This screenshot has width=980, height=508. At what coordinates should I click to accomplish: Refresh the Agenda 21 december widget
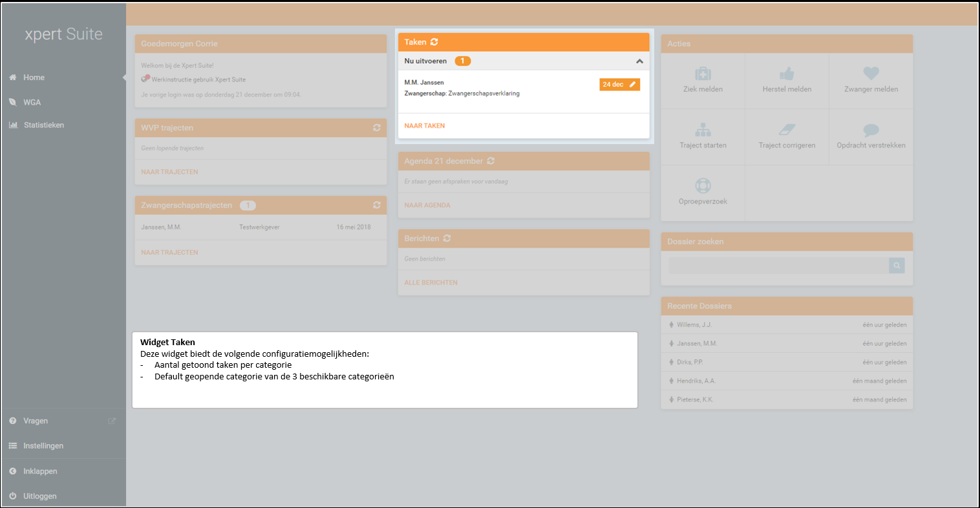coord(491,161)
